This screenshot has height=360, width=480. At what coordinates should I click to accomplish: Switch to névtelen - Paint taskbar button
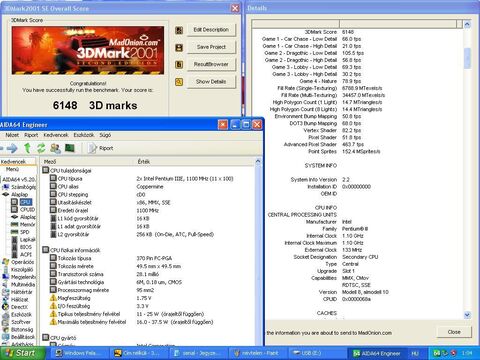coord(257,353)
